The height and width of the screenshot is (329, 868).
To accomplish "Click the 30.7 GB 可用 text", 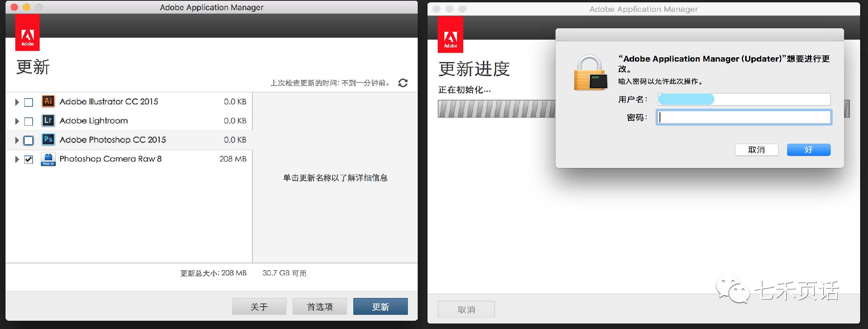I will pyautogui.click(x=285, y=273).
